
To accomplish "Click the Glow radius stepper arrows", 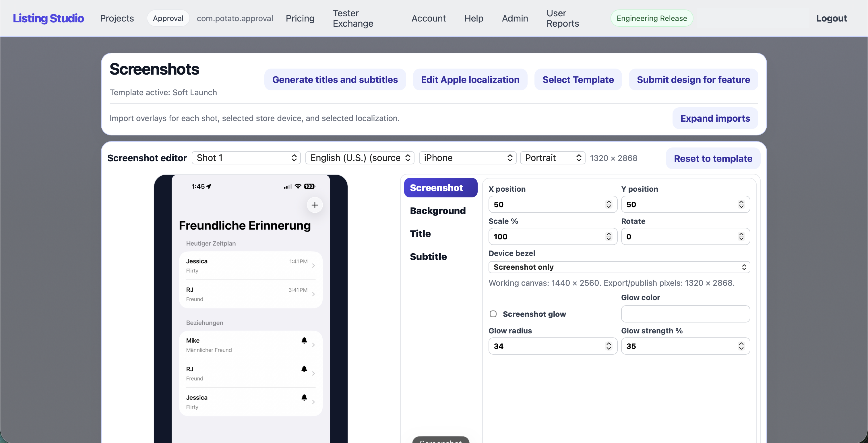I will pyautogui.click(x=609, y=346).
